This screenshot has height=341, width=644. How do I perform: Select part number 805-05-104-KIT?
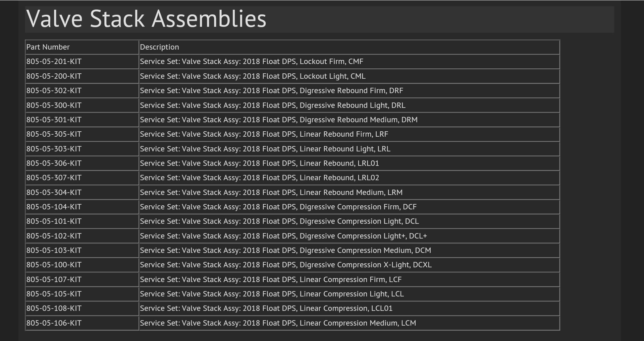pos(54,207)
